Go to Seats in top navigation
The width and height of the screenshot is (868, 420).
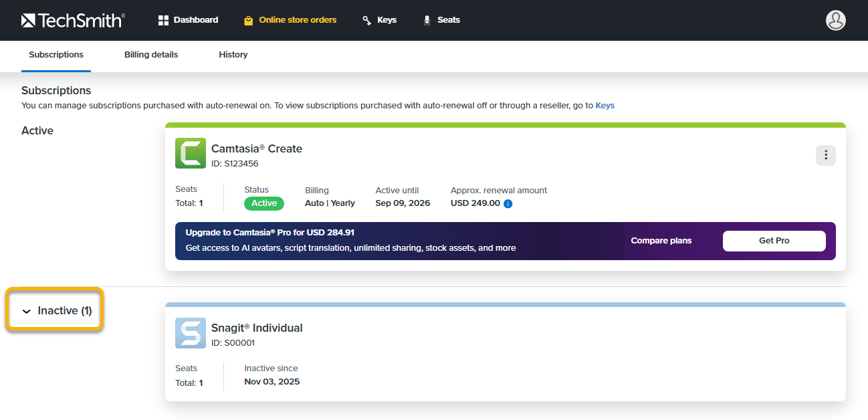(x=448, y=20)
